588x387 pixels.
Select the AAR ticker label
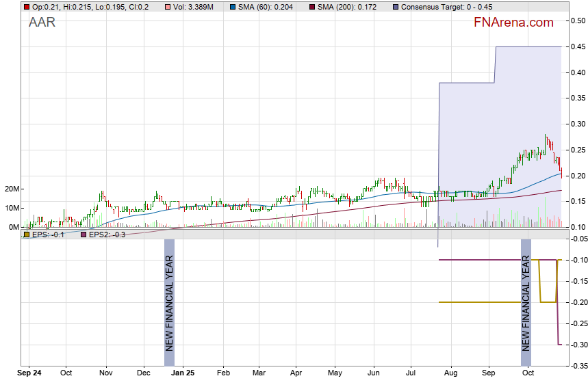[42, 23]
